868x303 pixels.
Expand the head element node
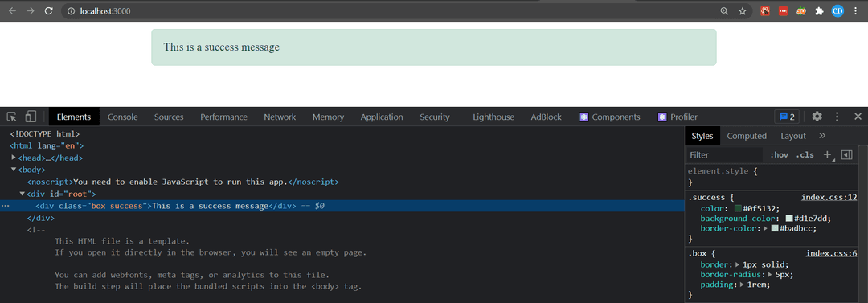[14, 158]
